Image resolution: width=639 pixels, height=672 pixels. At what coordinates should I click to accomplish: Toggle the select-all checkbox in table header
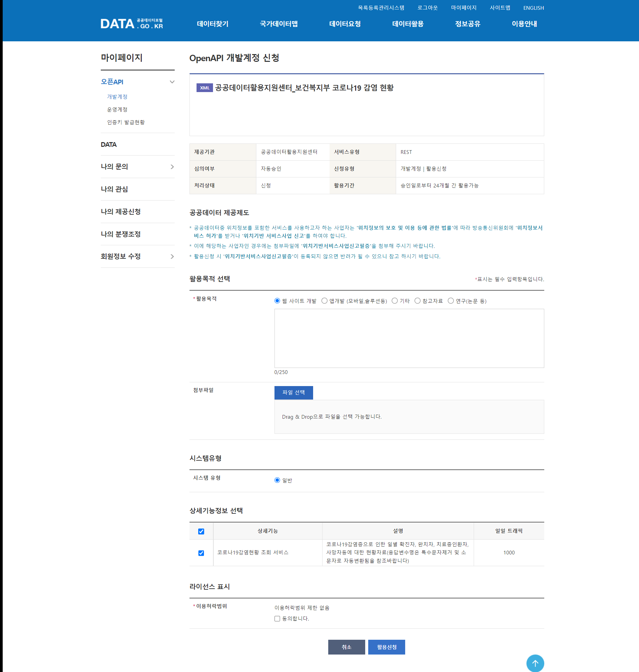[201, 531]
